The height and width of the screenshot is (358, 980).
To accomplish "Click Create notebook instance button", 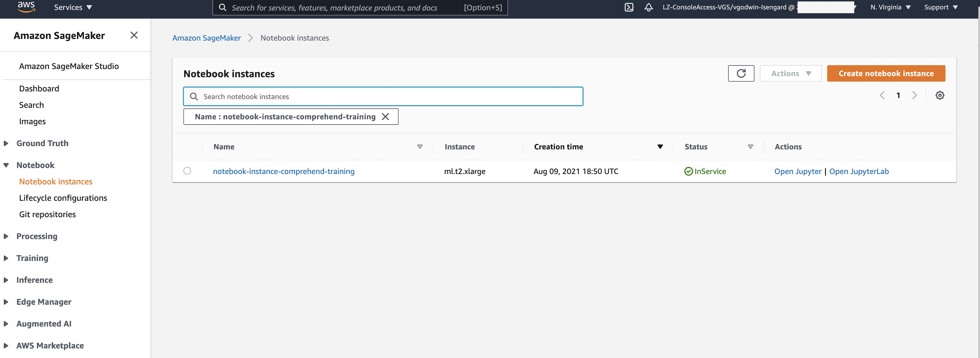I will pos(886,73).
